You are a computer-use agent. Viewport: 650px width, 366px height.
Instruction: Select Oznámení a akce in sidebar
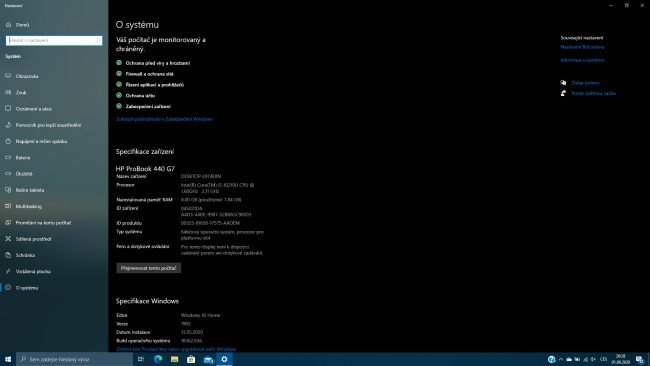click(x=28, y=109)
